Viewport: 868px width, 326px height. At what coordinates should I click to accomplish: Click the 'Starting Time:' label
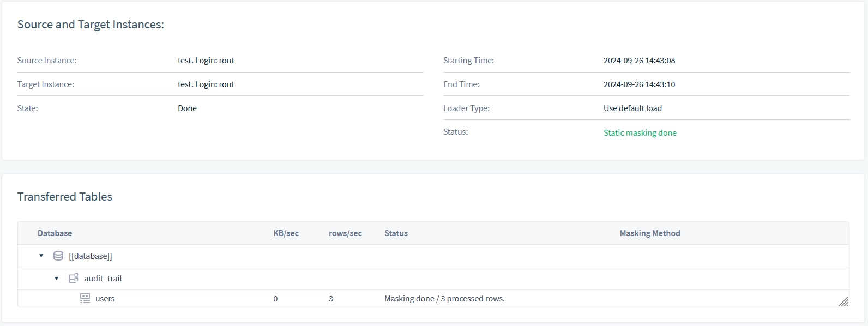468,61
